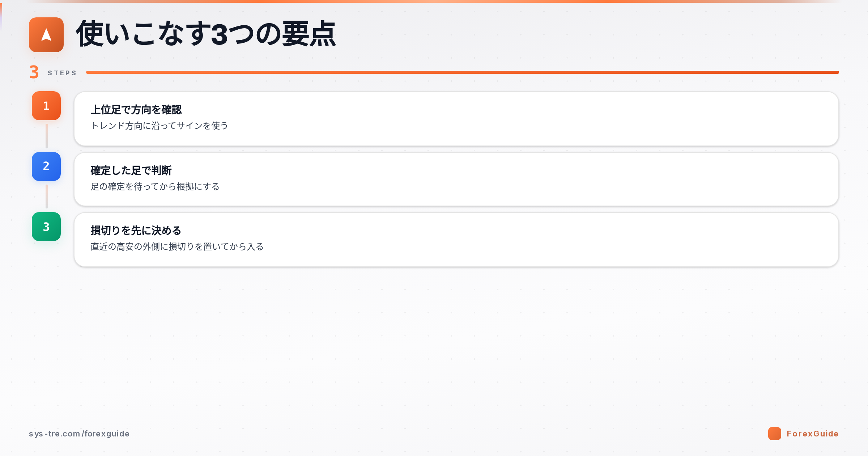Open the 確定した足で判断 card
The image size is (868, 456).
coord(456,179)
